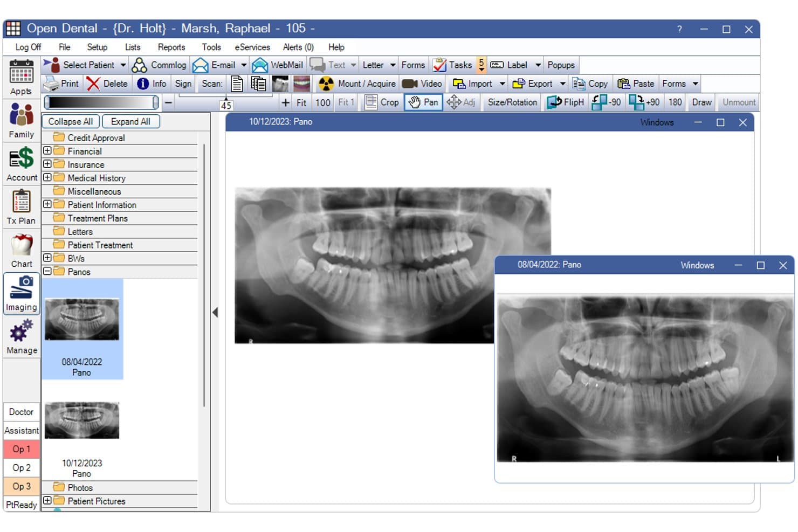Click the Fit zoom button
Screen dimensions: 798x532
coord(301,102)
